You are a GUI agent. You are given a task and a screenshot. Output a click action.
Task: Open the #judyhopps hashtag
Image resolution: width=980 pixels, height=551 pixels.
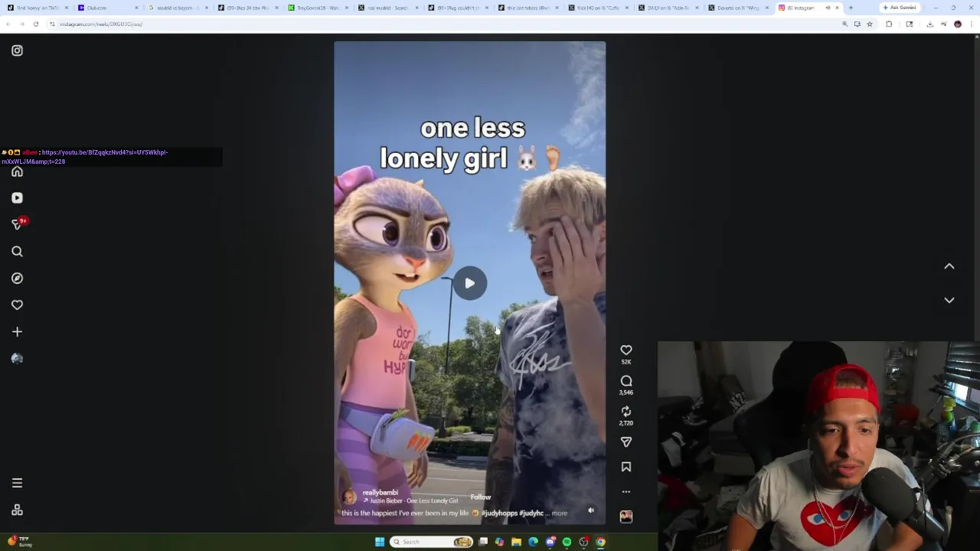tap(499, 513)
